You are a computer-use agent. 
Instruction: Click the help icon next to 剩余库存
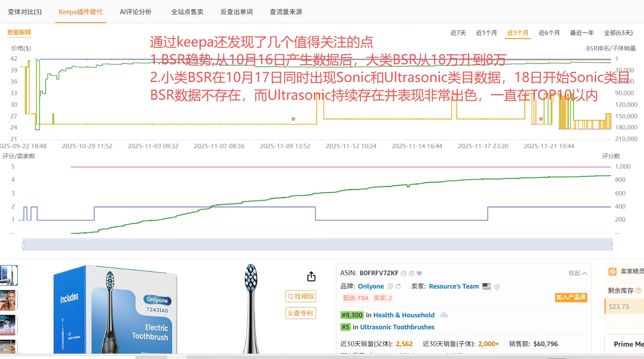pyautogui.click(x=639, y=290)
